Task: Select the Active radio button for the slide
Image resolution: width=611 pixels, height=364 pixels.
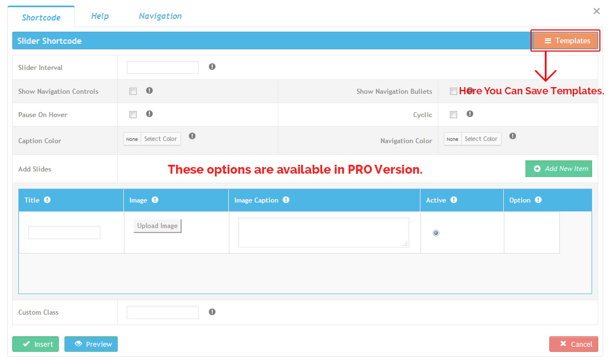Action: point(436,233)
